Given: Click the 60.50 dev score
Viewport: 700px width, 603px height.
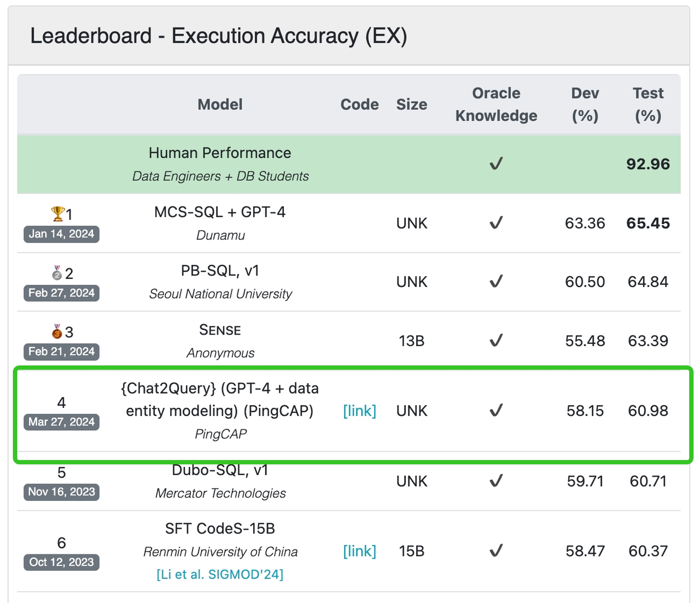Looking at the screenshot, I should coord(585,282).
